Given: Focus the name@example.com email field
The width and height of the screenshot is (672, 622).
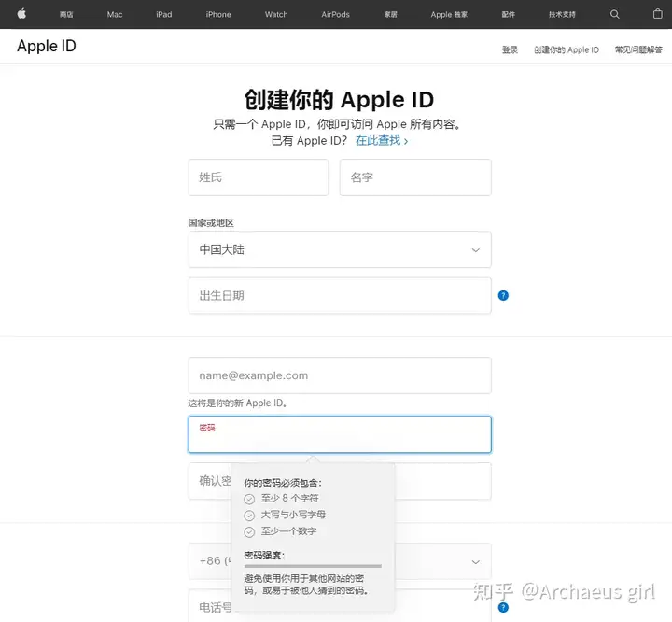Looking at the screenshot, I should tap(340, 375).
